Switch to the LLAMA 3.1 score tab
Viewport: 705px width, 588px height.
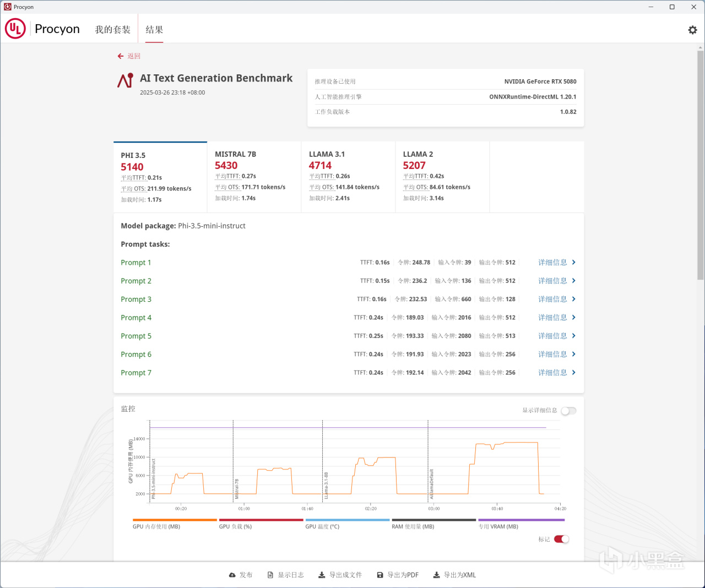point(349,177)
